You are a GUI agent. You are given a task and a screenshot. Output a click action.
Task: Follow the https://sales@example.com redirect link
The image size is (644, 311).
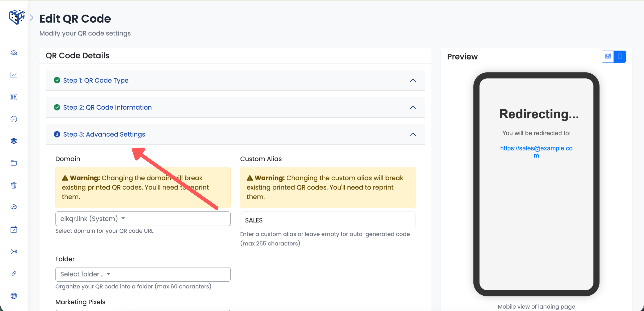pos(536,148)
